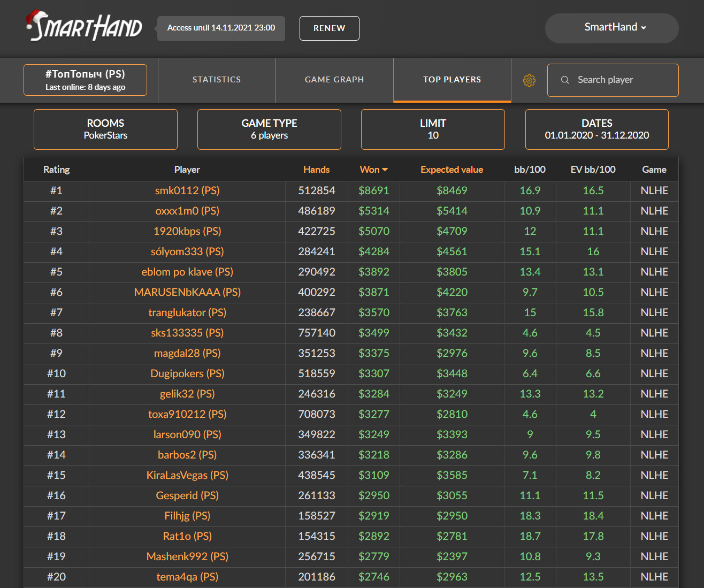Expand the SmartHand account dropdown

click(612, 28)
